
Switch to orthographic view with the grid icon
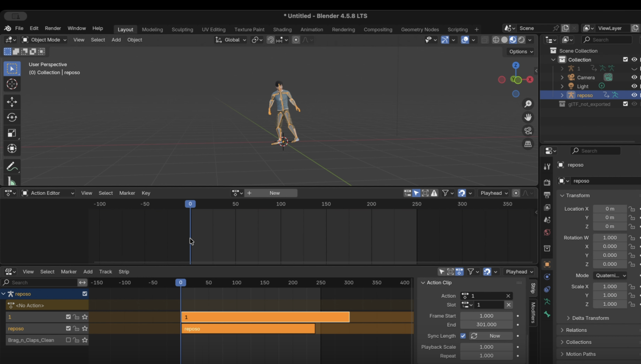click(528, 144)
